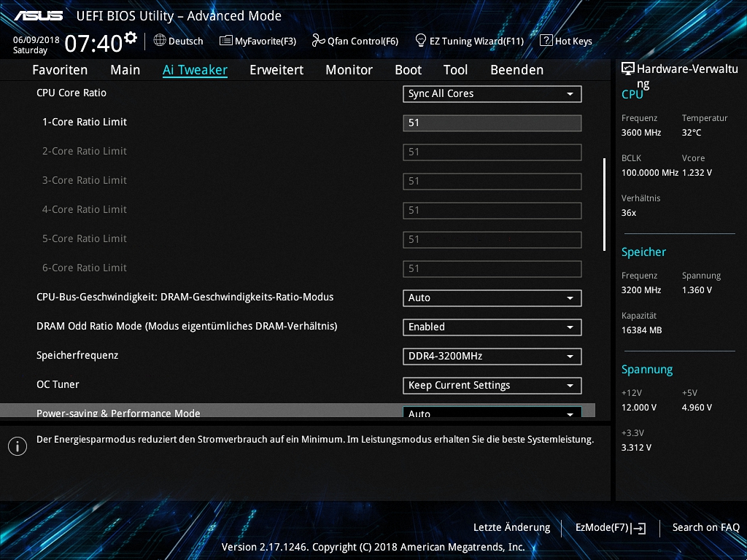Click the gear icon beside the clock
The height and width of the screenshot is (560, 747).
(x=131, y=38)
